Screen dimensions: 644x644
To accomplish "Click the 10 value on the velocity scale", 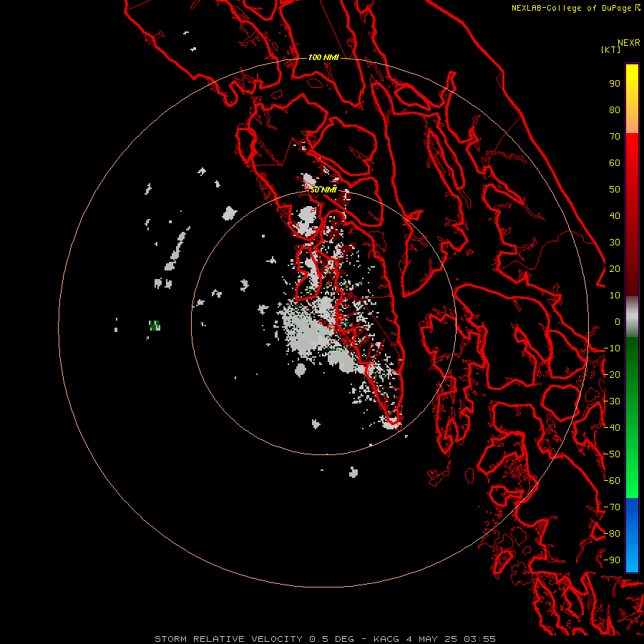I will (615, 296).
